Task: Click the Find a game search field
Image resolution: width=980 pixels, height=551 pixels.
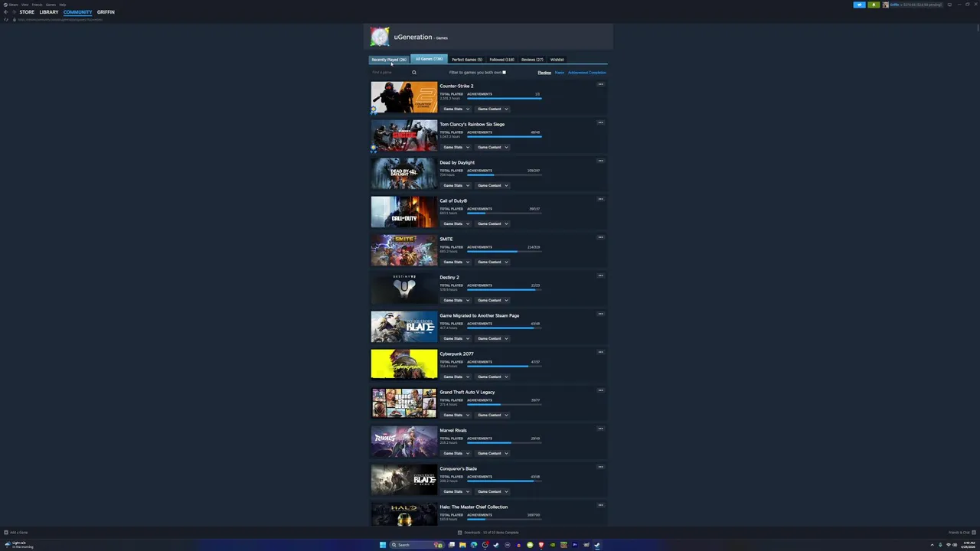Action: coord(390,73)
